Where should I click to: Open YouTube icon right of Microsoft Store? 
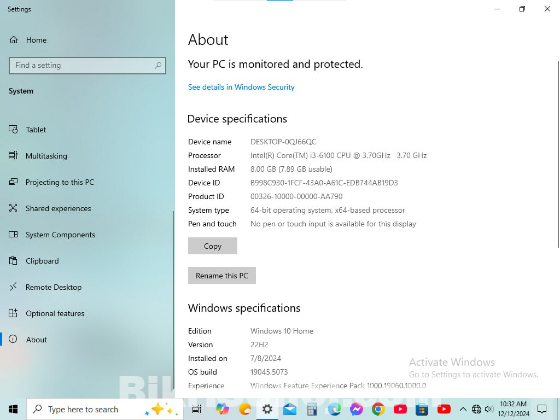click(444, 409)
